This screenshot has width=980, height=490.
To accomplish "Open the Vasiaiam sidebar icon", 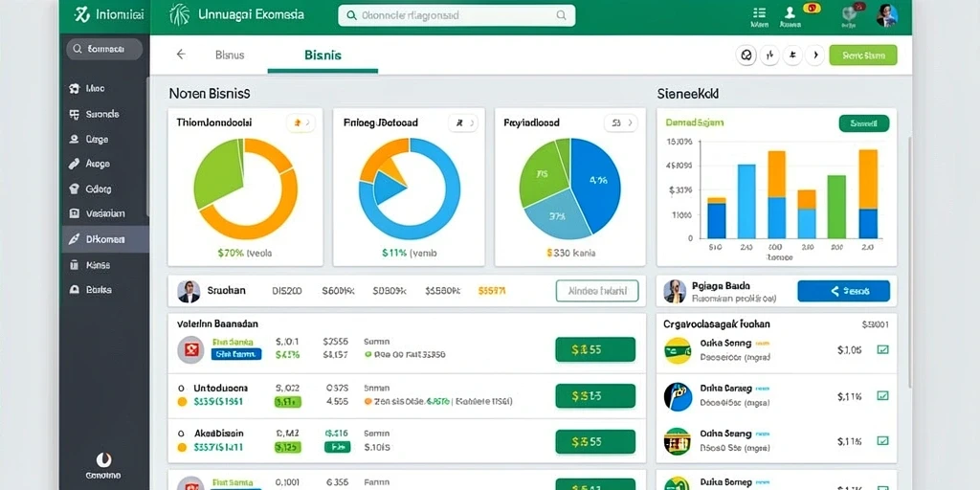I will [x=75, y=213].
